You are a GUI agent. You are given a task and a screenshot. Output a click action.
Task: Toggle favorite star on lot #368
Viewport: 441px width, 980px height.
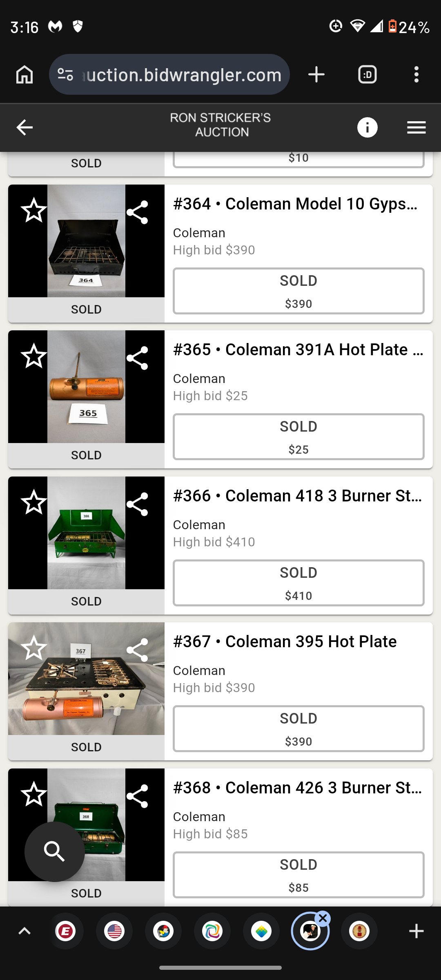[33, 794]
